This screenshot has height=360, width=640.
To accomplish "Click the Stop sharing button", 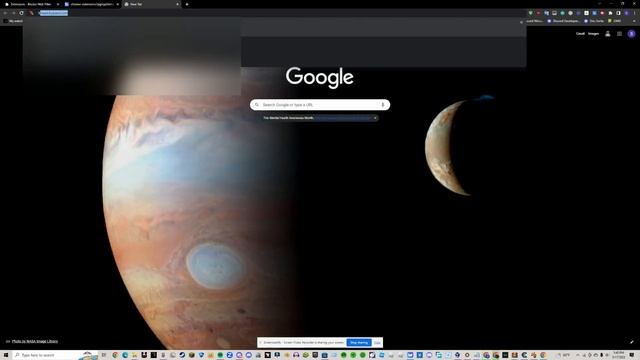I will click(x=359, y=342).
